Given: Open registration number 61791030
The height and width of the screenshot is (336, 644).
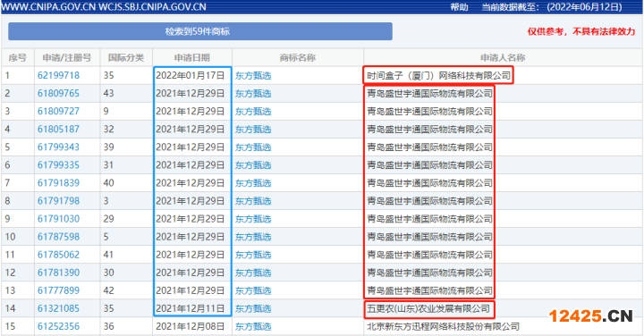Looking at the screenshot, I should point(58,219).
